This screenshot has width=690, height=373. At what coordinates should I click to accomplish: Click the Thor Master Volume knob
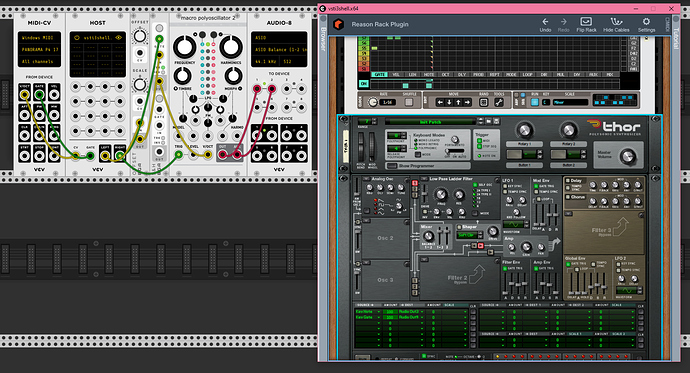pyautogui.click(x=628, y=156)
